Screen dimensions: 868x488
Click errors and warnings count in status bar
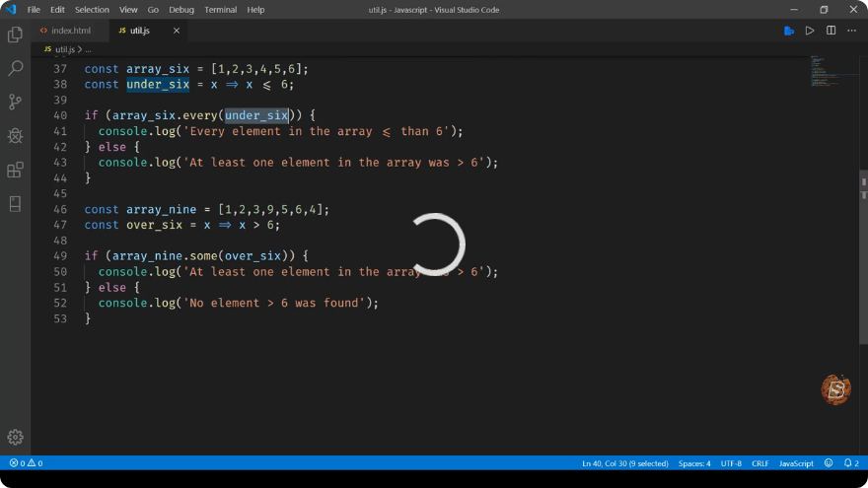(26, 463)
